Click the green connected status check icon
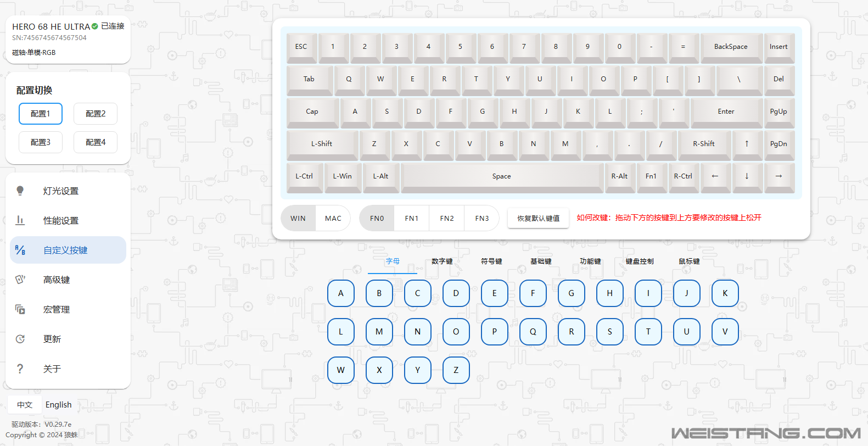868x446 pixels. [x=95, y=26]
